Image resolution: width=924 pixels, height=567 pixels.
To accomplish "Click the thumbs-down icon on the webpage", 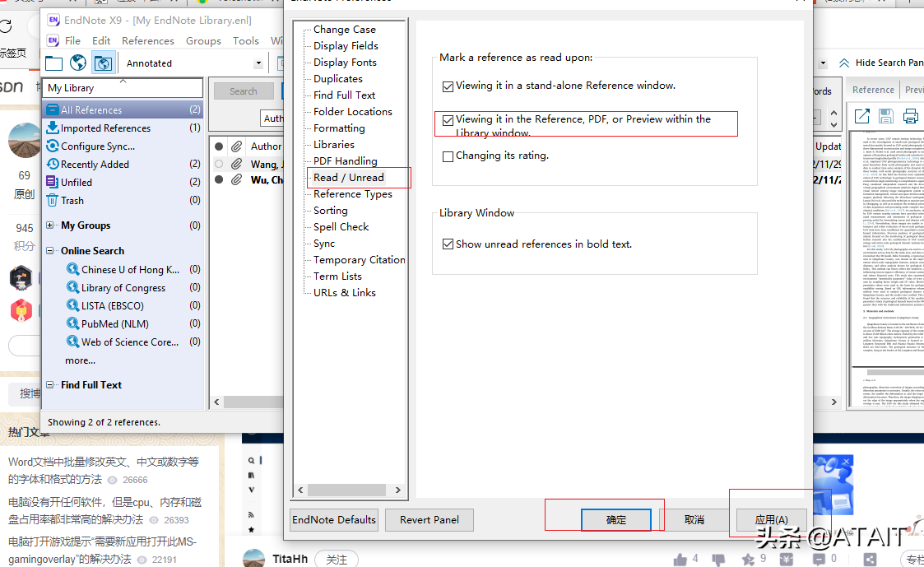I will click(x=718, y=560).
